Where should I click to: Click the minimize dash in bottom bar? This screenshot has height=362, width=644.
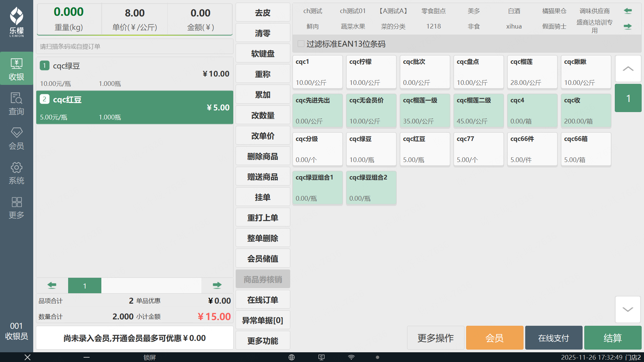tap(87, 357)
